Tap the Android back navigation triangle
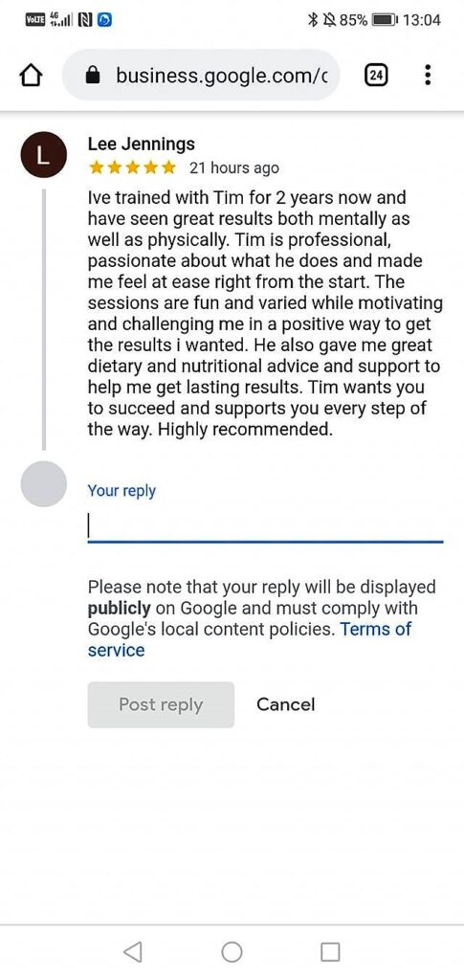 click(x=132, y=952)
